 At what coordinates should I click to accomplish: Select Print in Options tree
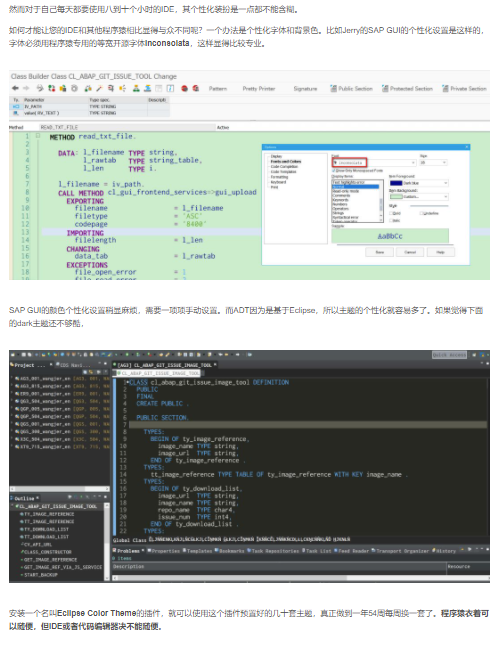tap(275, 187)
